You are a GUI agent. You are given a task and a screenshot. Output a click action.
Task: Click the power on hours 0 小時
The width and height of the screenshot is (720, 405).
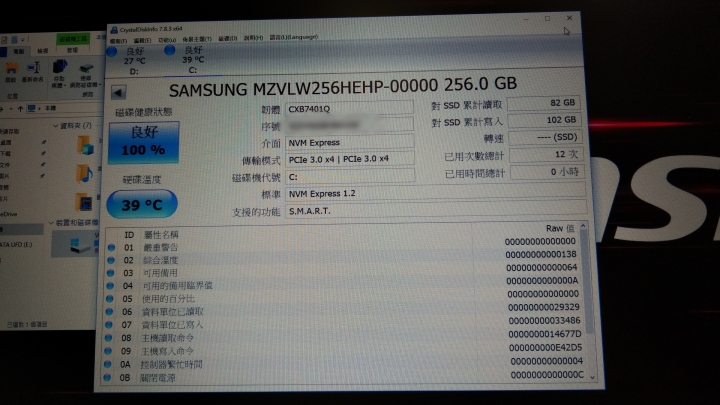(x=547, y=172)
